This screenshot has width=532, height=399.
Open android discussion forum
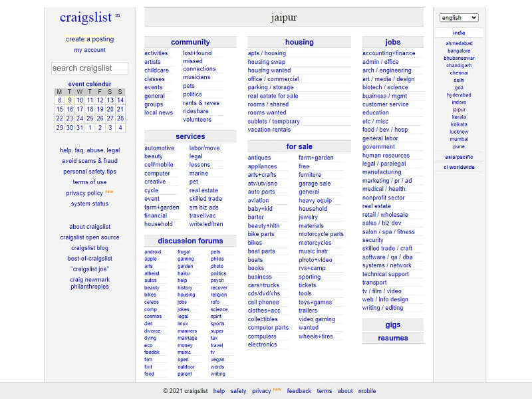(153, 252)
